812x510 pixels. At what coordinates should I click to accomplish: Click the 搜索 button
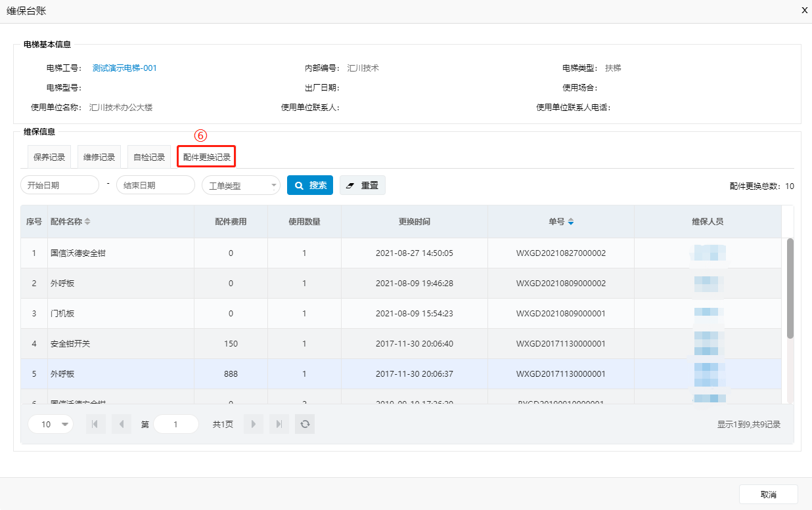coord(310,186)
